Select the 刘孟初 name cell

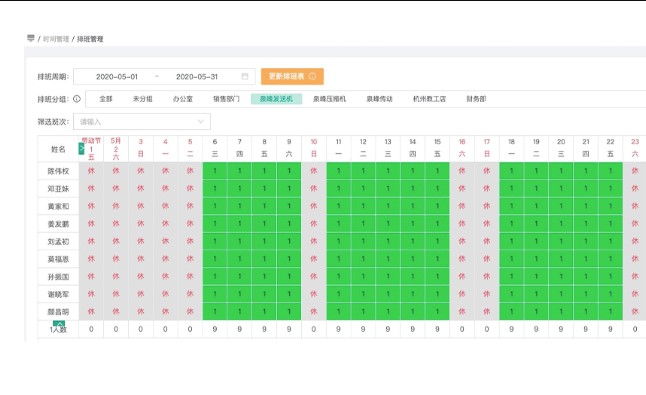tap(58, 241)
